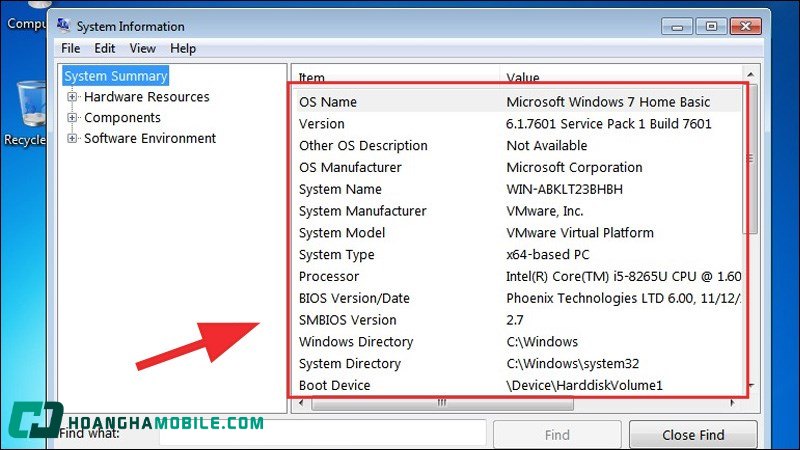Select the Version row label
Image resolution: width=800 pixels, height=450 pixels.
pyautogui.click(x=321, y=123)
